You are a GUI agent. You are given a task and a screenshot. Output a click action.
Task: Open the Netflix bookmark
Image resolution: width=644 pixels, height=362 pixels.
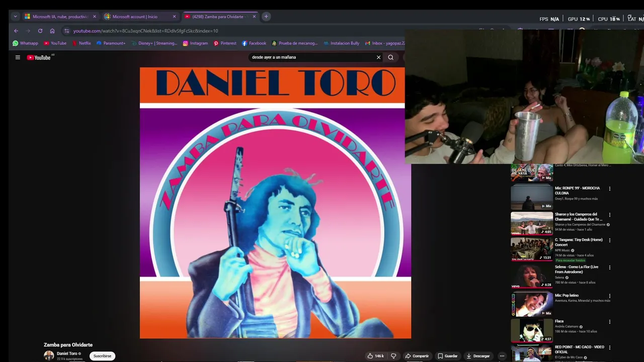pos(82,43)
